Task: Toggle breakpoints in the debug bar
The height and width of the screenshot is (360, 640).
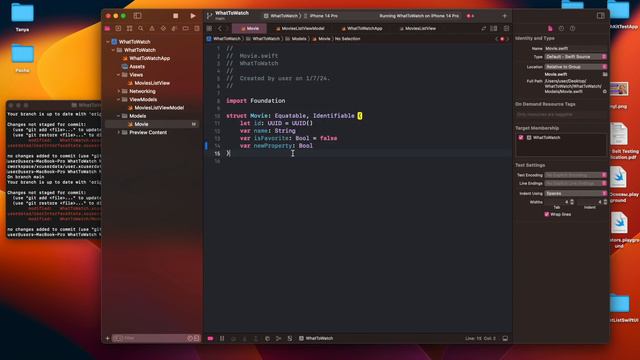Action: pos(210,338)
